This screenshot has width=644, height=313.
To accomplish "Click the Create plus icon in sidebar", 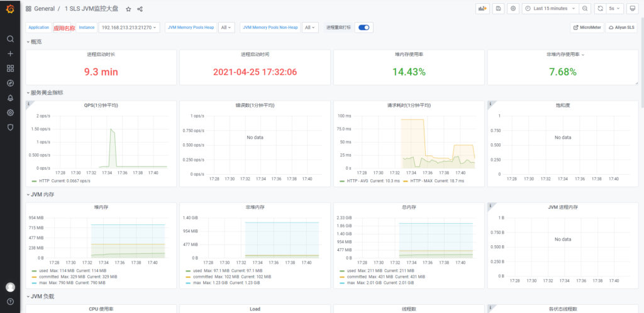I will [x=10, y=53].
